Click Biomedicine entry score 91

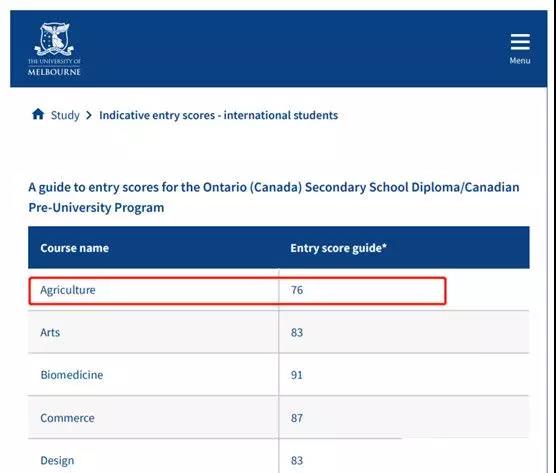click(297, 375)
